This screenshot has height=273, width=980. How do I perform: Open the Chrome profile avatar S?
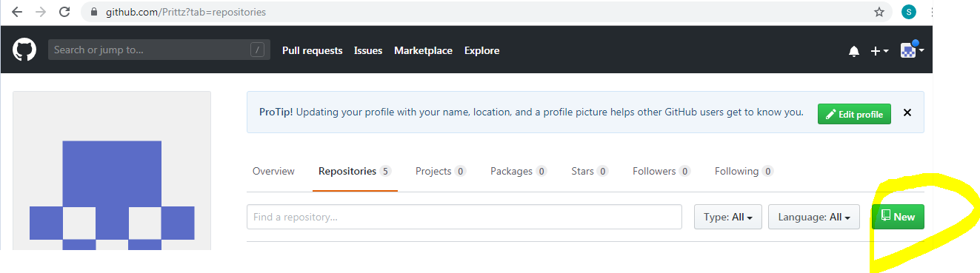click(909, 12)
